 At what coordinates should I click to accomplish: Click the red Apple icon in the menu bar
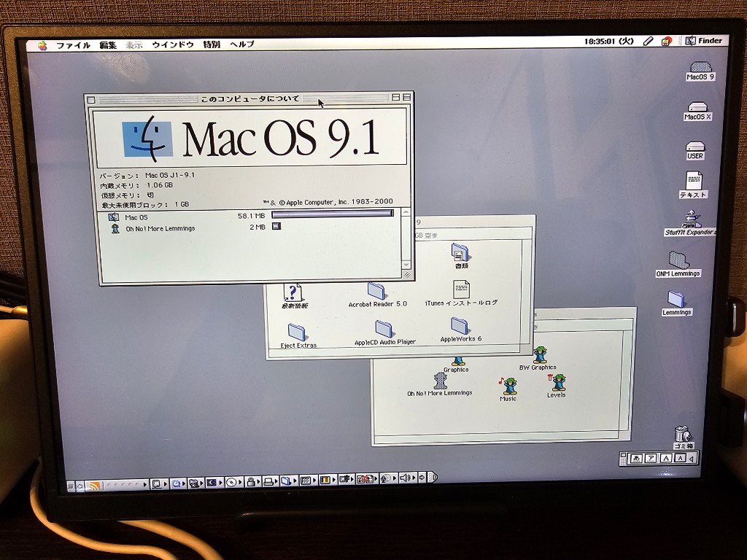pos(667,42)
